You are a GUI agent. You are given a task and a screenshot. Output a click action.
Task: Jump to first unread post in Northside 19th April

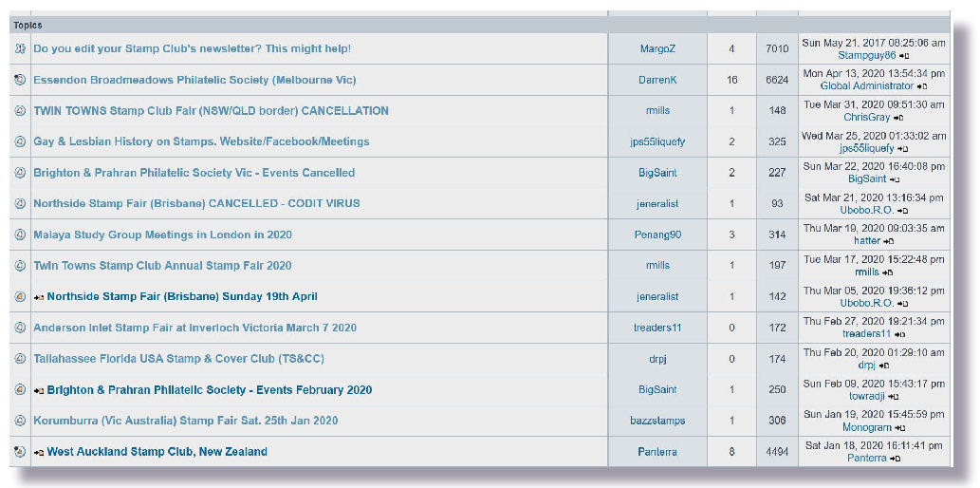[39, 297]
